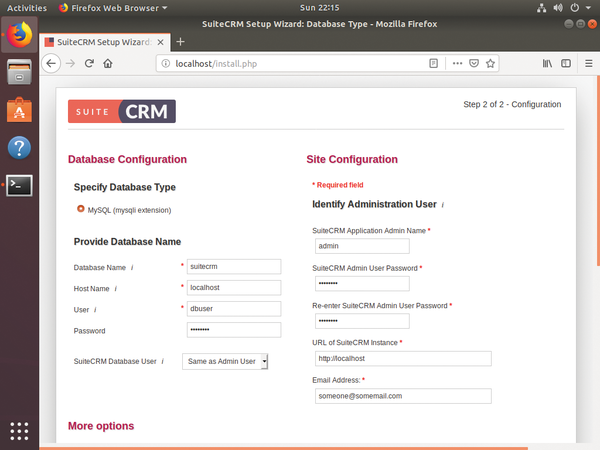Select MySQL (mysqli extension) radio button
The image size is (600, 450).
(80, 209)
